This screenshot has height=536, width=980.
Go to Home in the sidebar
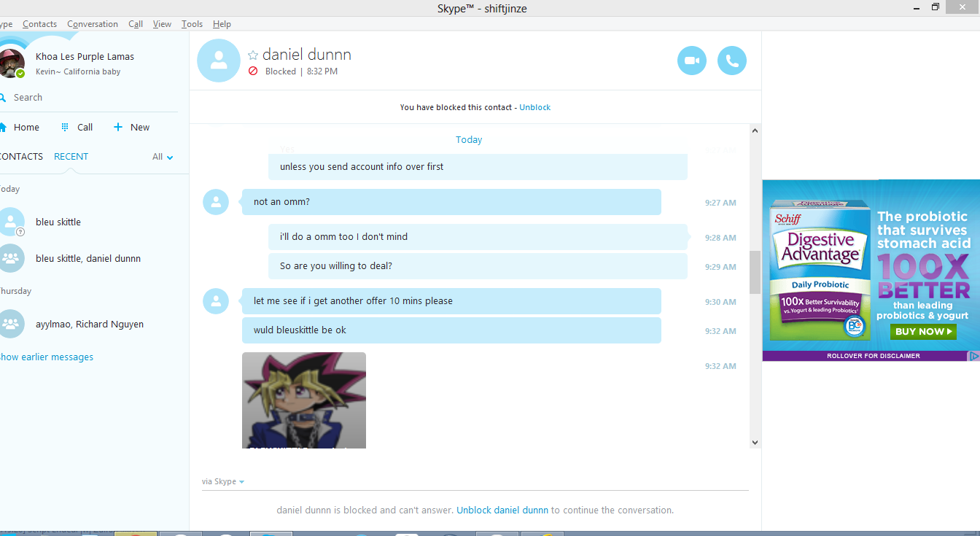point(20,127)
